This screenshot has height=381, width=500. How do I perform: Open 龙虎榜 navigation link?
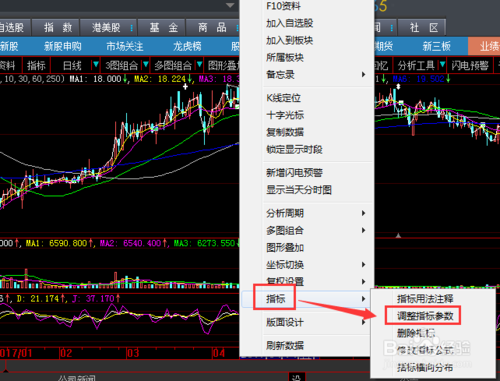[187, 46]
